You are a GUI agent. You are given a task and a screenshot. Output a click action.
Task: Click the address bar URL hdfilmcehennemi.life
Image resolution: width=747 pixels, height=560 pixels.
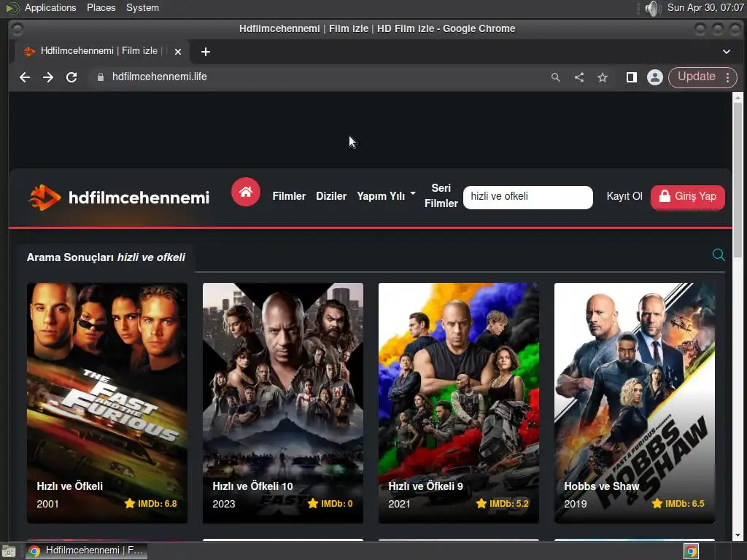pos(160,77)
